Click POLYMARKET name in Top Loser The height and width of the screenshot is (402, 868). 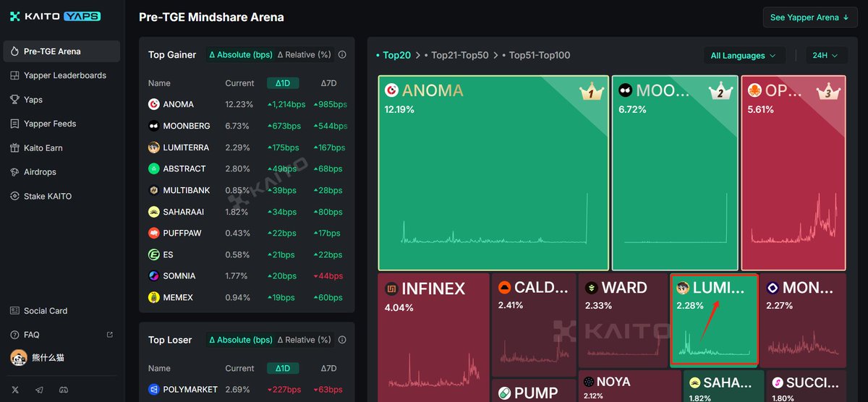[190, 389]
